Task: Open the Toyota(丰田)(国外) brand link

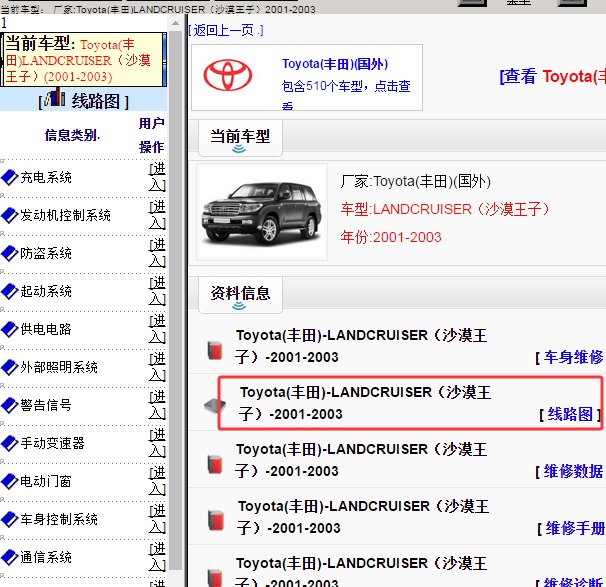Action: tap(335, 64)
